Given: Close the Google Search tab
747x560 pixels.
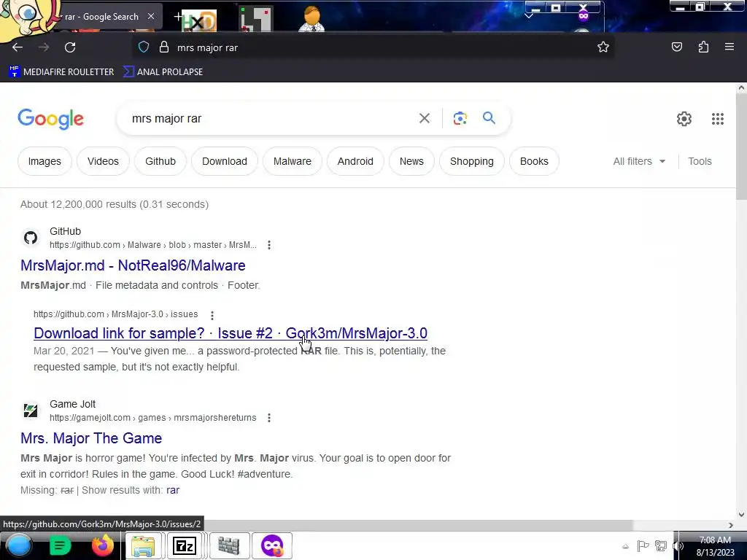Looking at the screenshot, I should click(151, 16).
